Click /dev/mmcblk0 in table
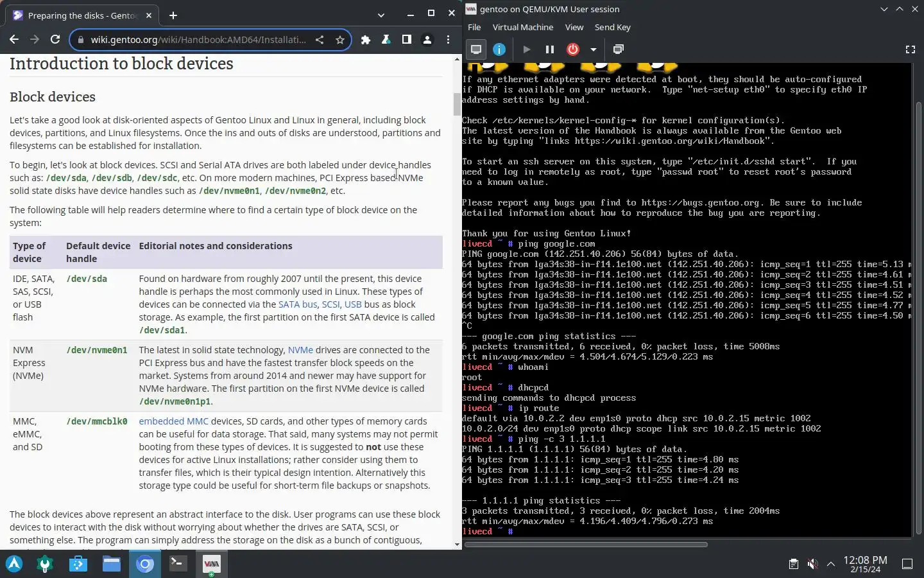The image size is (924, 578). pos(97,421)
